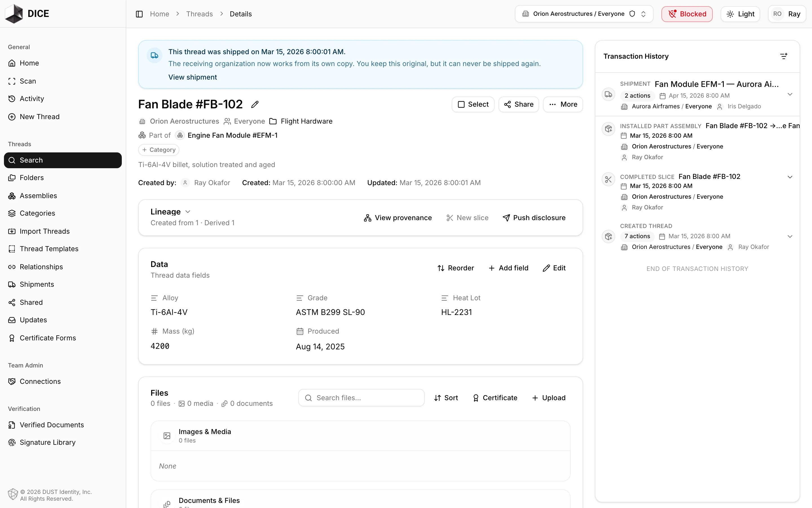The image size is (812, 508).
Task: Expand the Completed Slice entry chevron
Action: pos(790,177)
